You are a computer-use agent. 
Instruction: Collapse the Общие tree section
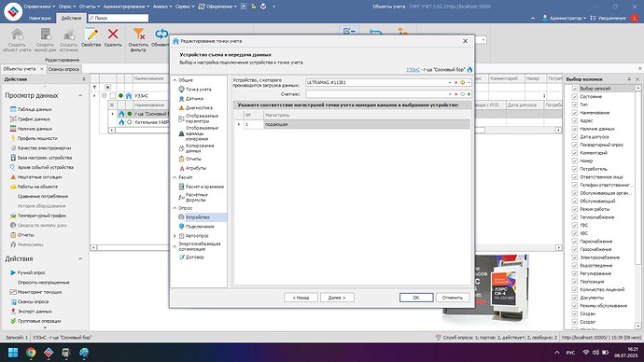[175, 80]
